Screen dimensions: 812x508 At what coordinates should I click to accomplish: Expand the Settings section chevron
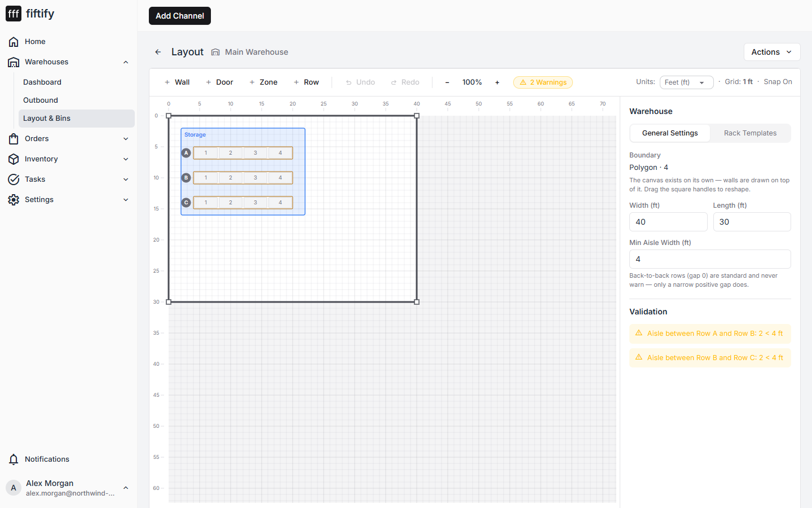[x=126, y=200]
